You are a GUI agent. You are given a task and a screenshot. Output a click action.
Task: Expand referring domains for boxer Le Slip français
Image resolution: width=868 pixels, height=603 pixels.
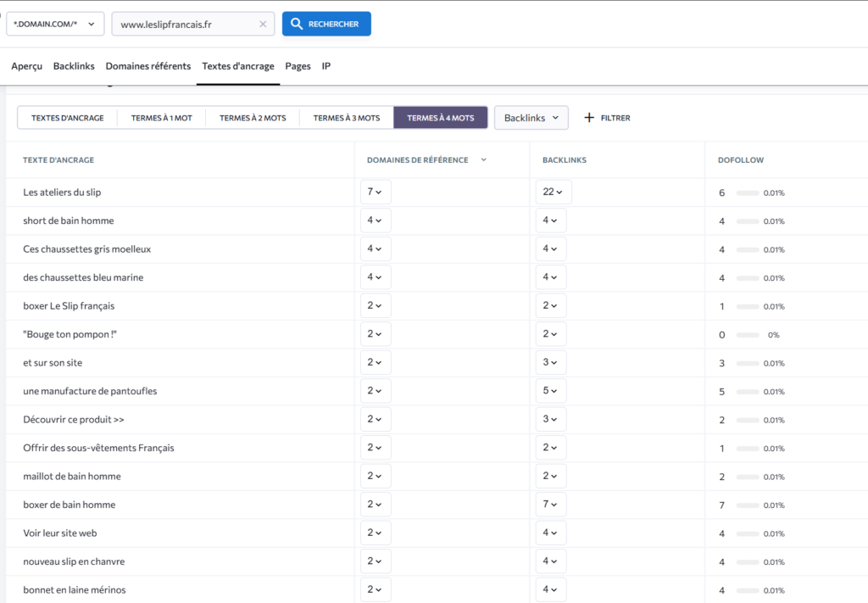click(x=376, y=305)
